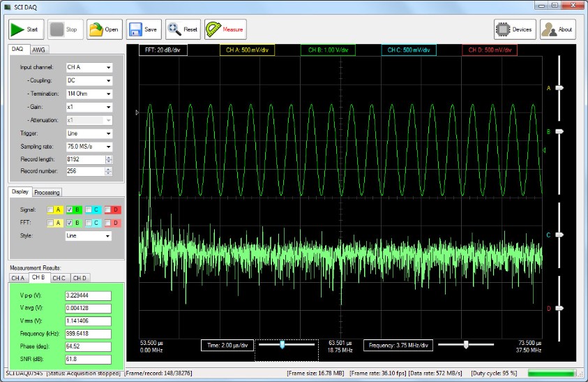Click the Save floppy disk icon
The height and width of the screenshot is (382, 588).
[135, 29]
